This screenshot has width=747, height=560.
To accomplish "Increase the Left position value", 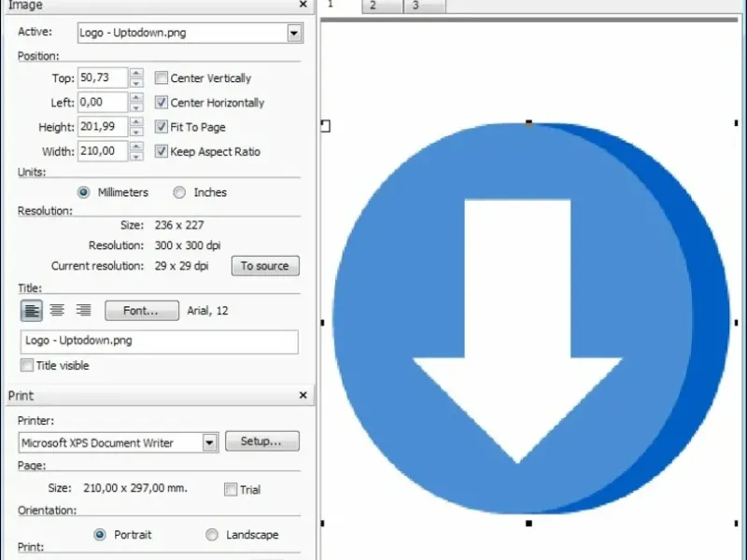I will 136,97.
